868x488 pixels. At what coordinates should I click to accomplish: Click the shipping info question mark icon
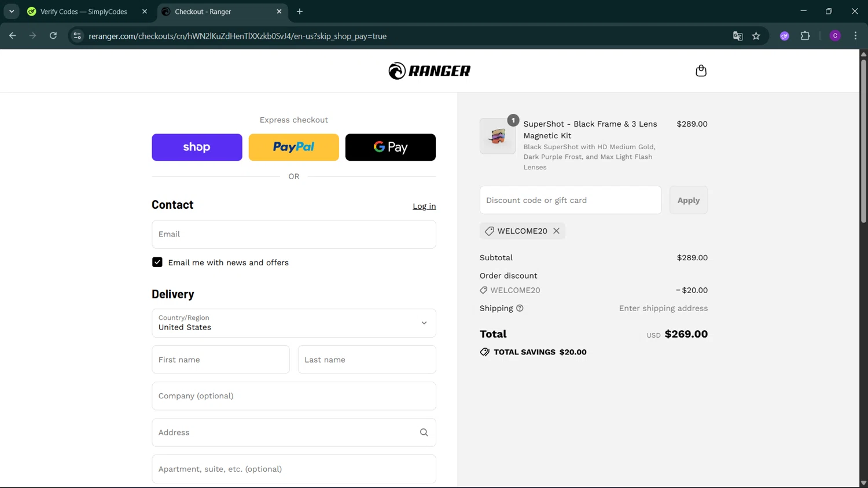tap(520, 308)
